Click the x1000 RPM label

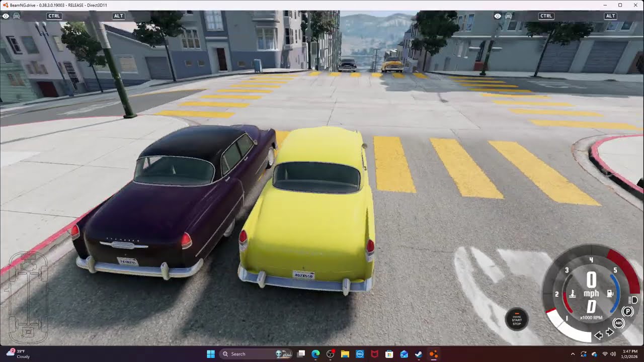click(x=591, y=318)
